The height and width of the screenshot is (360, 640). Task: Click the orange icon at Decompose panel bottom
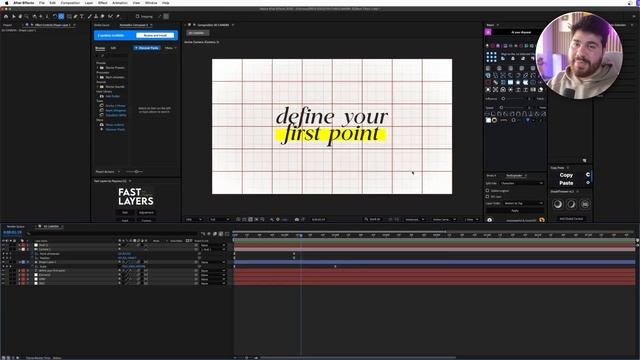point(542,220)
